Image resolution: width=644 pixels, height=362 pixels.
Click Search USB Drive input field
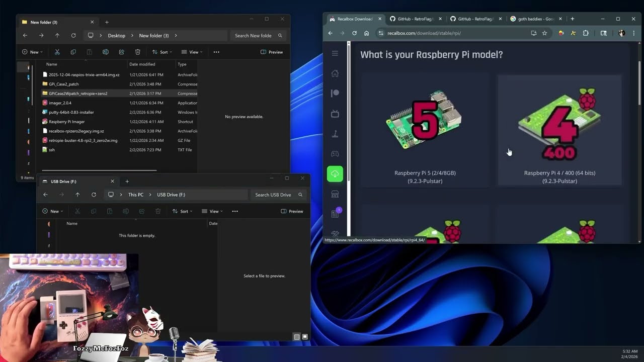coord(279,195)
